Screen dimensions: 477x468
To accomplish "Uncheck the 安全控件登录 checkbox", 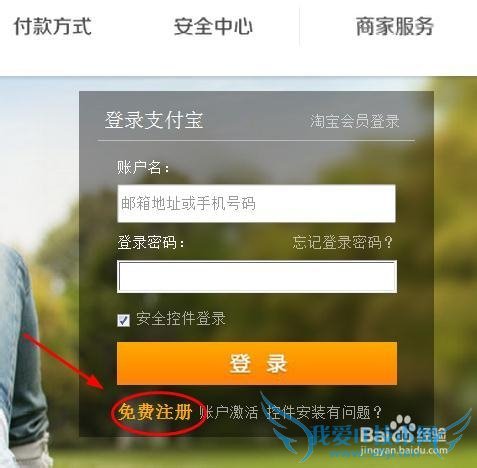I will click(124, 320).
